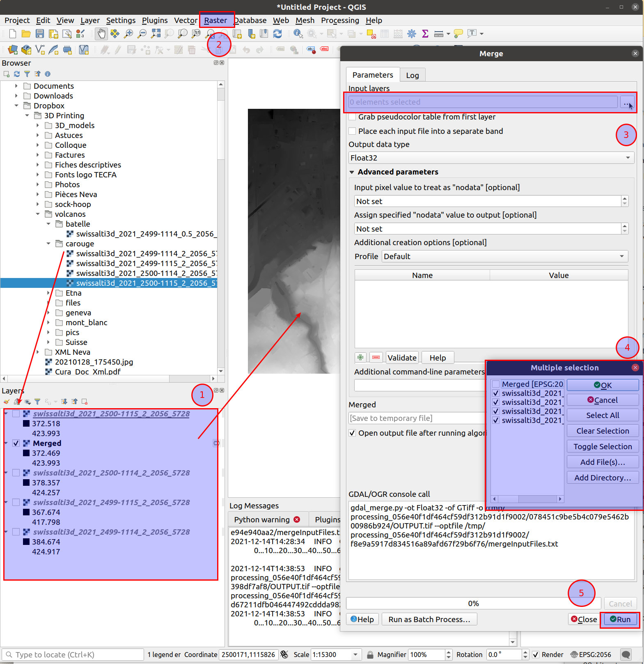This screenshot has width=644, height=664.
Task: Click the Refresh map canvas icon
Action: tap(277, 34)
